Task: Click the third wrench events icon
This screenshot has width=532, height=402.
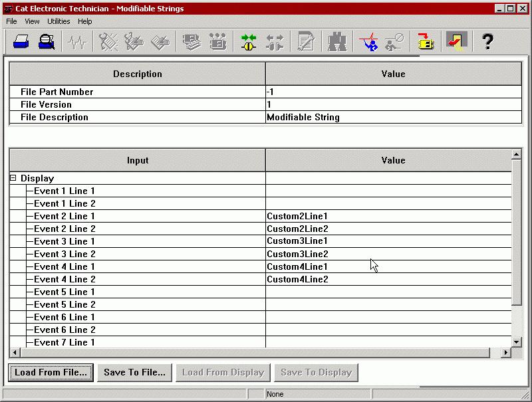Action: coord(160,42)
